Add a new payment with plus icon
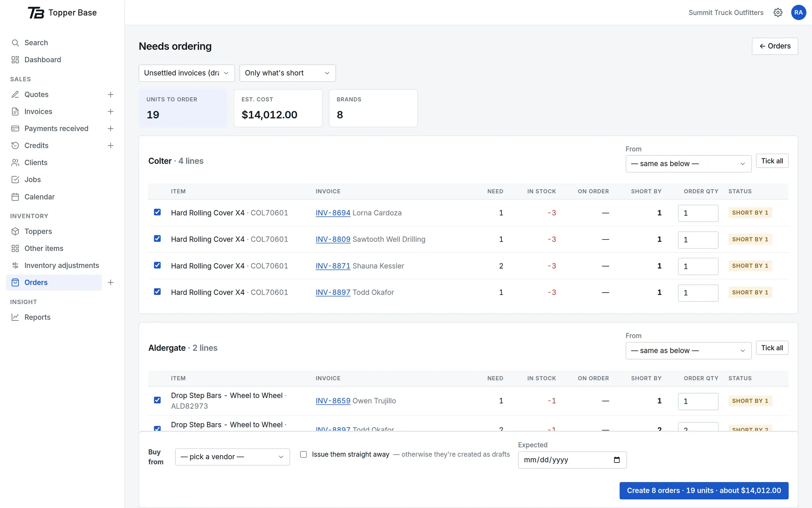812x508 pixels. click(x=110, y=128)
